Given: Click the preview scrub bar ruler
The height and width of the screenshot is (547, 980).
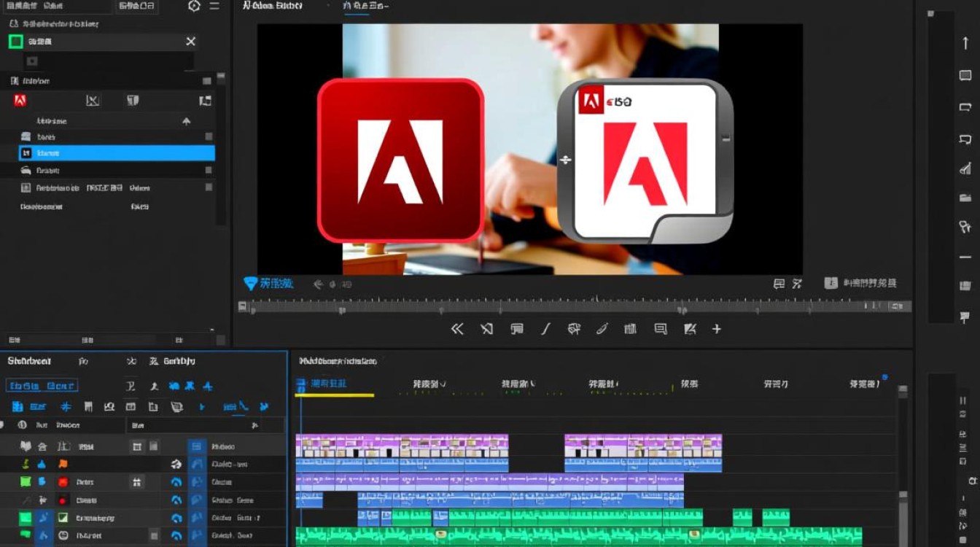Looking at the screenshot, I should pos(575,307).
